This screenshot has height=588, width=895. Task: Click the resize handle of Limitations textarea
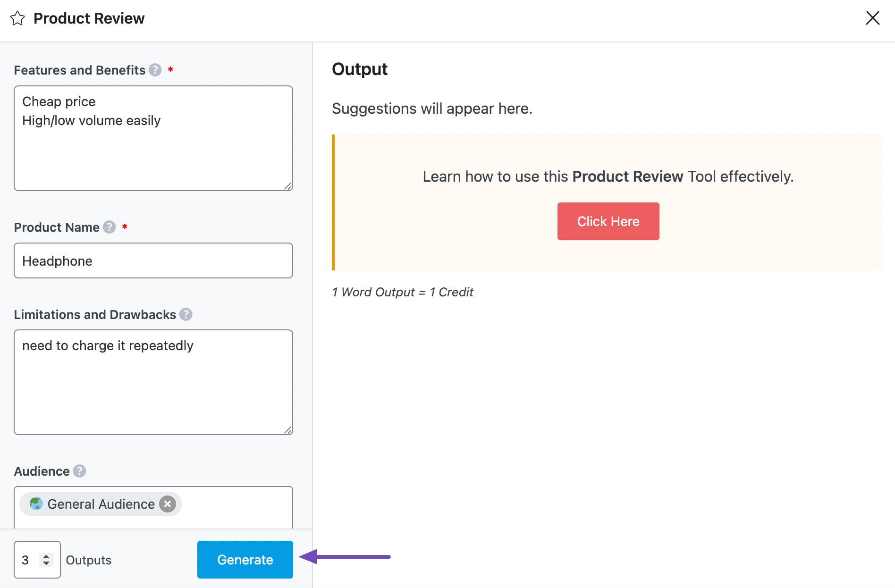(x=289, y=430)
